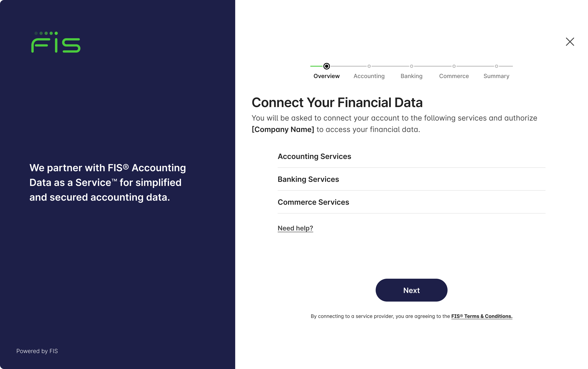Click the Accounting step indicator icon
This screenshot has width=588, height=369.
click(x=369, y=66)
